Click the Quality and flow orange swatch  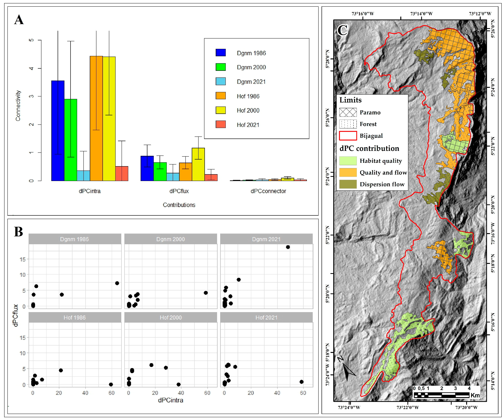click(348, 172)
